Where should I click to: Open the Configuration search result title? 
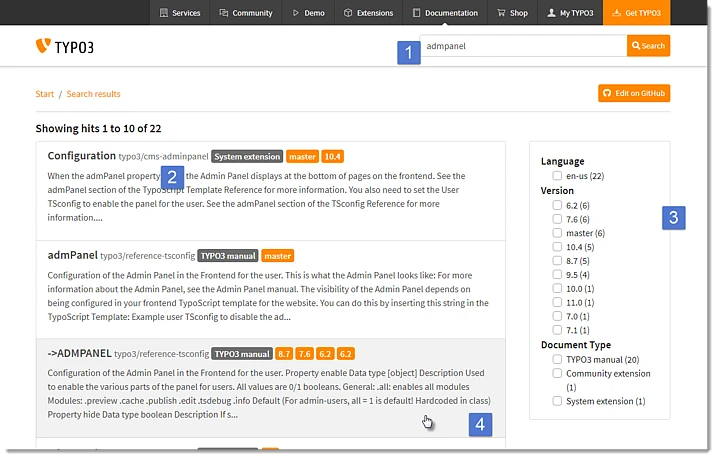82,156
